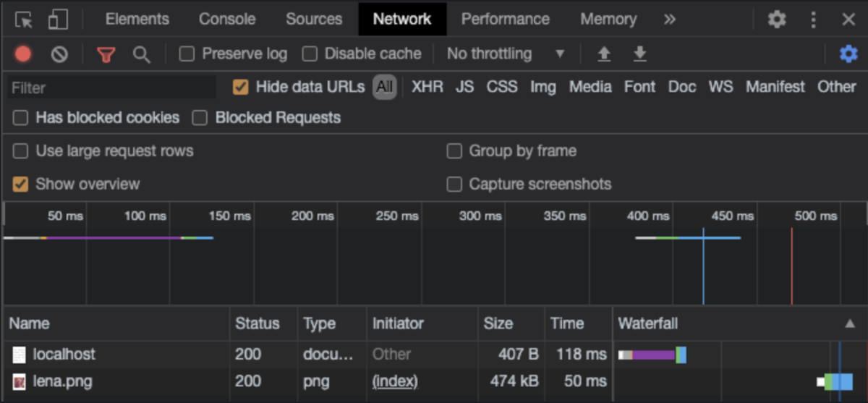Open the No throttling dropdown
Screen dimensions: 868x403
[506, 54]
